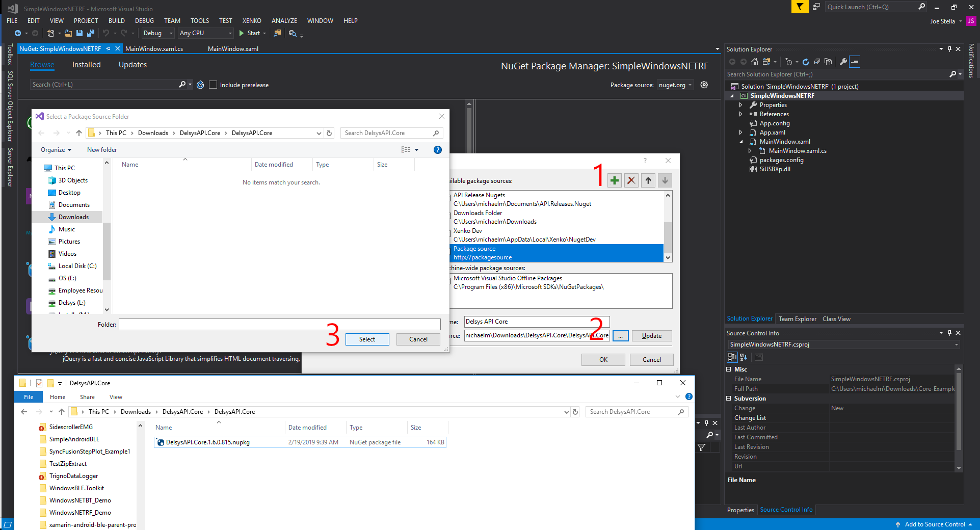980x530 pixels.
Task: Click Solution Explorer Refresh icon
Action: click(x=806, y=62)
